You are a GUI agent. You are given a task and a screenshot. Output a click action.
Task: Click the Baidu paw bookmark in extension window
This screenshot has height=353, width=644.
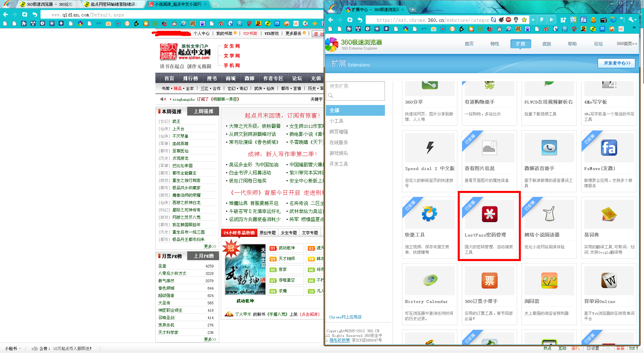coord(527,29)
